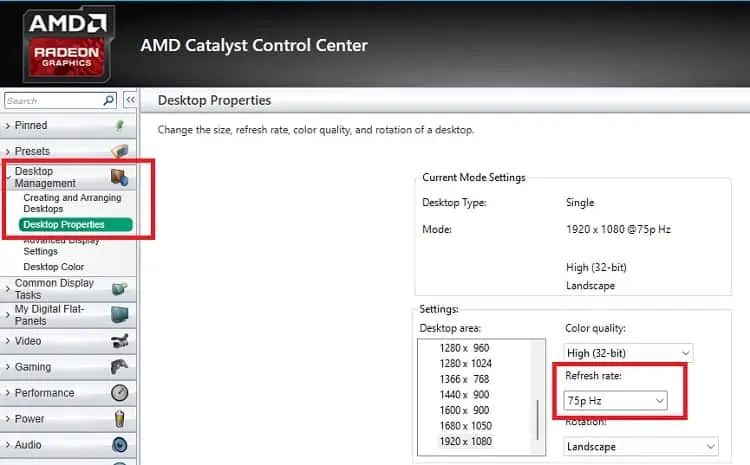Click the Desktop Management icon
The height and width of the screenshot is (465, 750).
(x=120, y=177)
